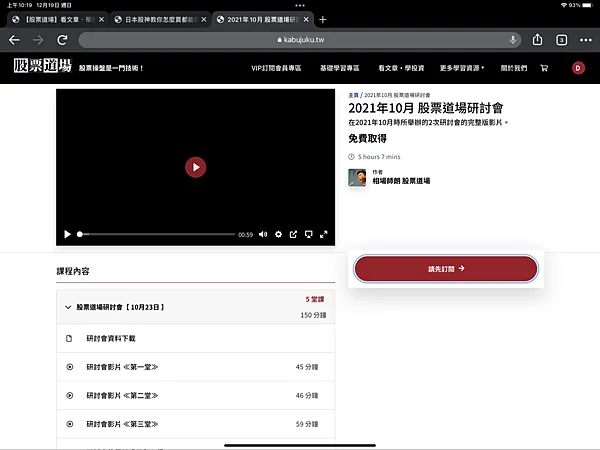
Task: Open a new tab with plus icon
Action: (x=323, y=20)
